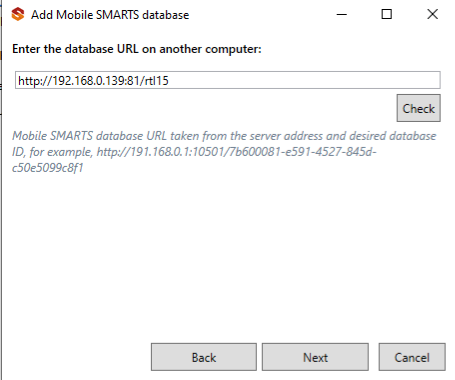Viewport: 455px width, 380px height.
Task: Click the Mobile SMARTS logo in title bar
Action: [x=18, y=14]
